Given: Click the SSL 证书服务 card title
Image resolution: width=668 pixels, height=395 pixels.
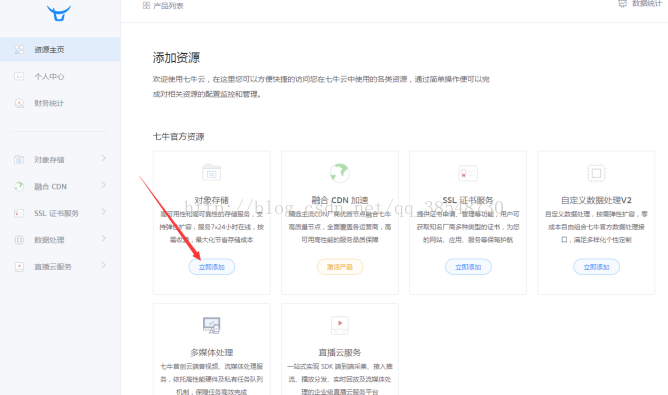Looking at the screenshot, I should (468, 200).
